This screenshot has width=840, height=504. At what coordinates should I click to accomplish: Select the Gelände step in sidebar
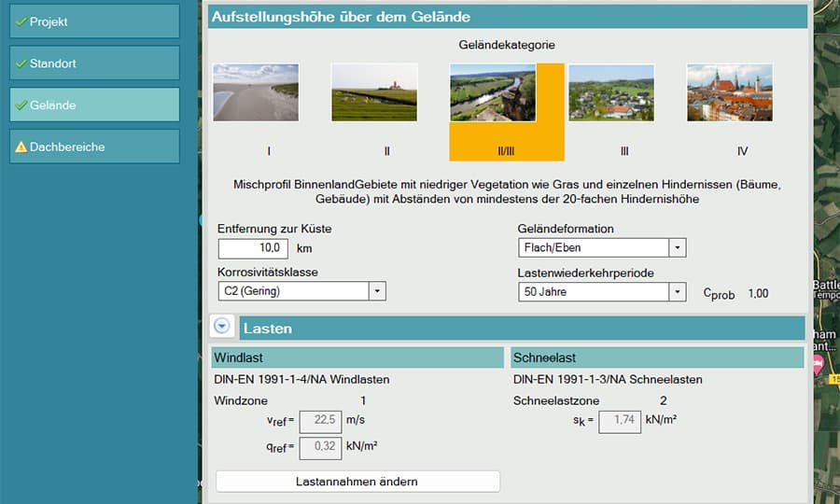(94, 105)
